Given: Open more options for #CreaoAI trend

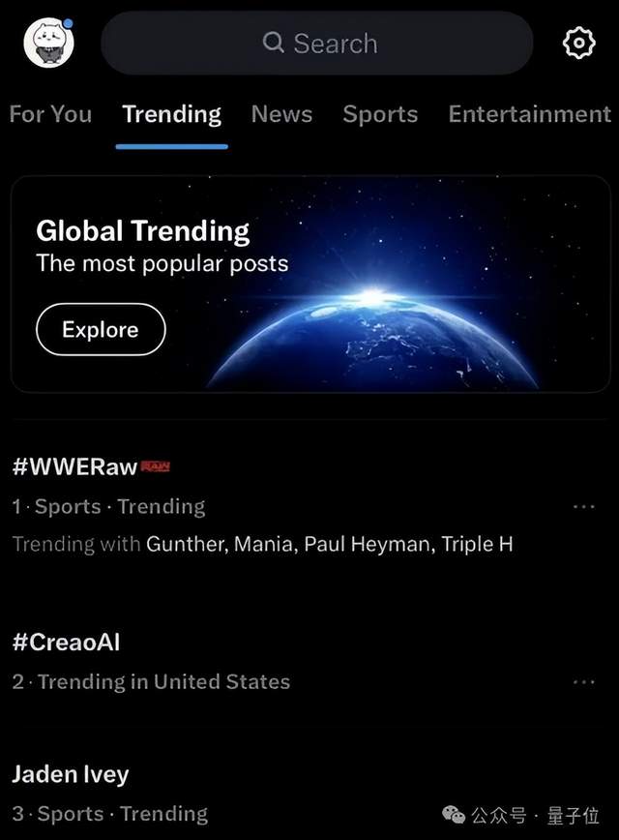Looking at the screenshot, I should (583, 681).
